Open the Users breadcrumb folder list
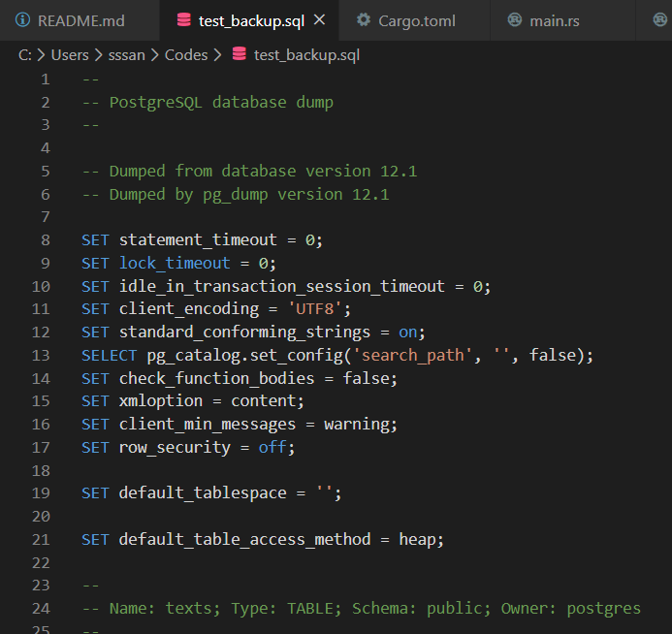 tap(71, 55)
